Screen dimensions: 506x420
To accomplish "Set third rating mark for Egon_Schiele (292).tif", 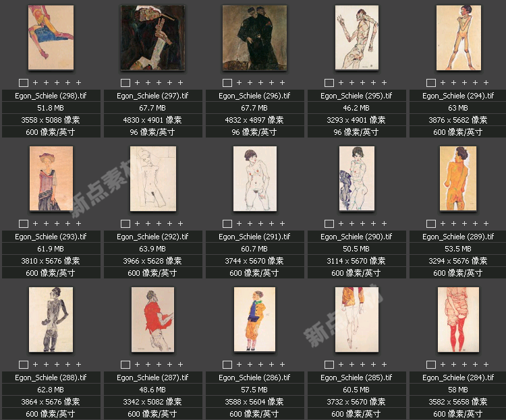I will pos(159,223).
